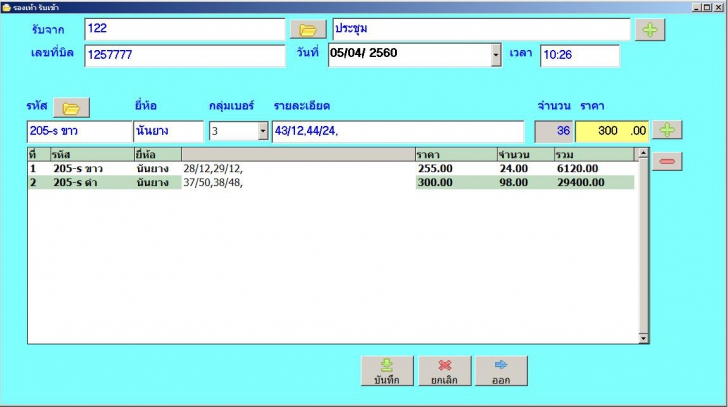Expand the กลุ่มเบอร์ size group dropdown
This screenshot has height=407, width=728.
(263, 131)
